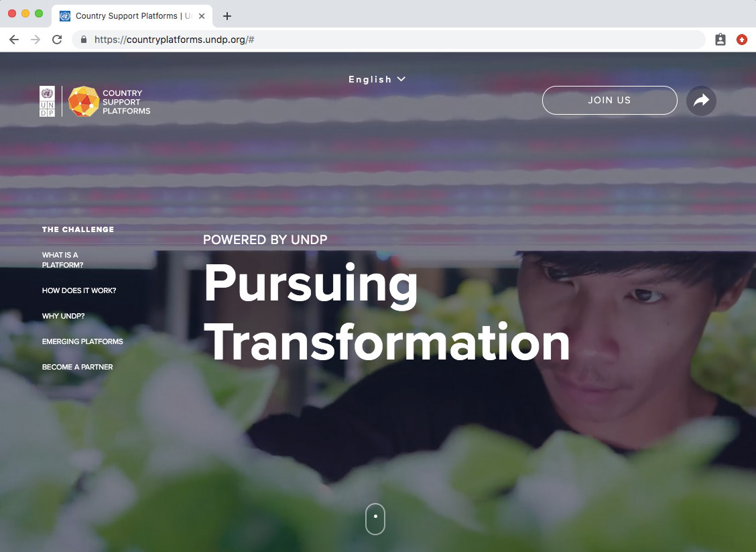Reload the page with the refresh icon
756x552 pixels.
(x=57, y=40)
